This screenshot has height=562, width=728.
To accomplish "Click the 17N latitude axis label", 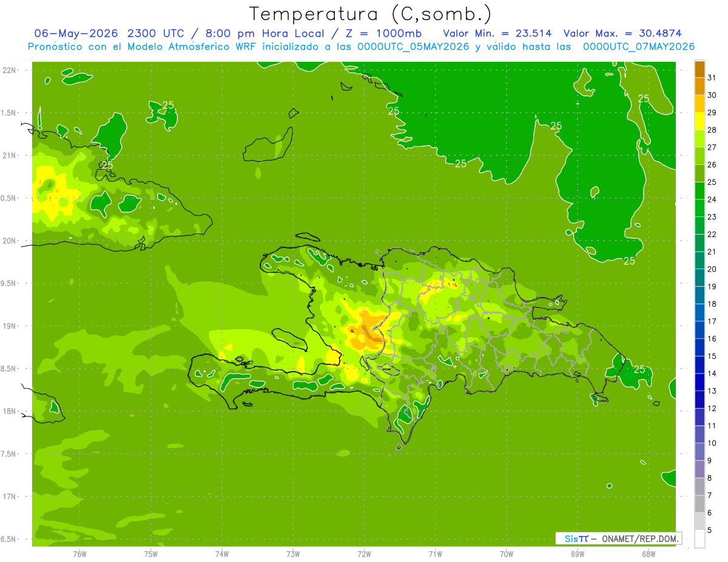I will tap(9, 497).
